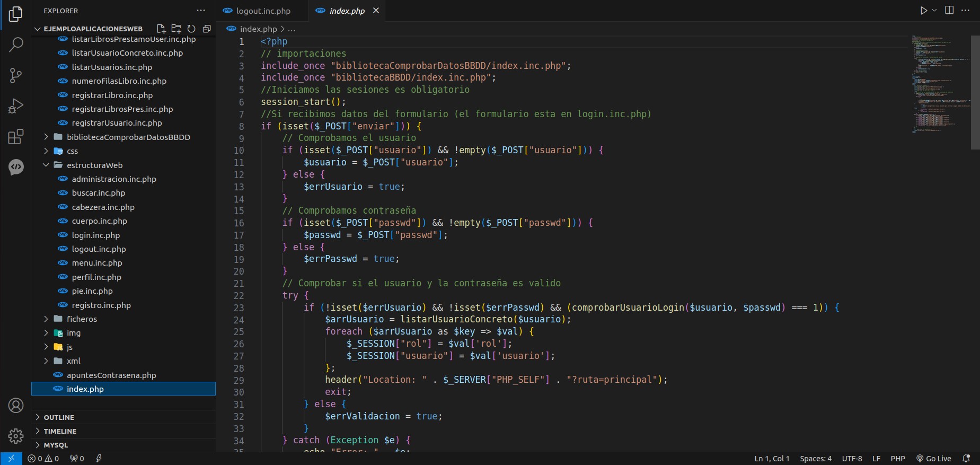
Task: Click the editor vertical scrollbar
Action: pos(975,92)
